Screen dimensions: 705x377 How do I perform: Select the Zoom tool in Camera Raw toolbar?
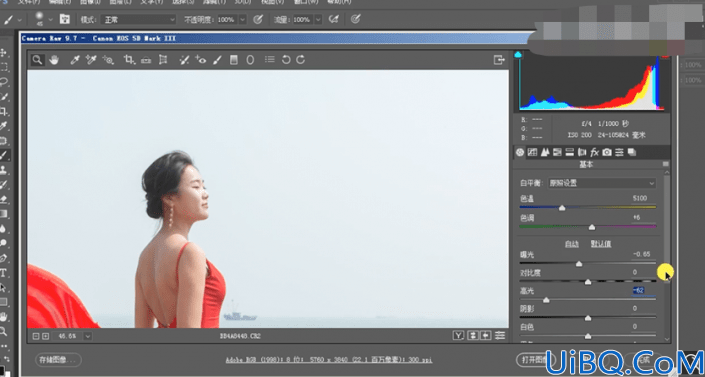[38, 60]
